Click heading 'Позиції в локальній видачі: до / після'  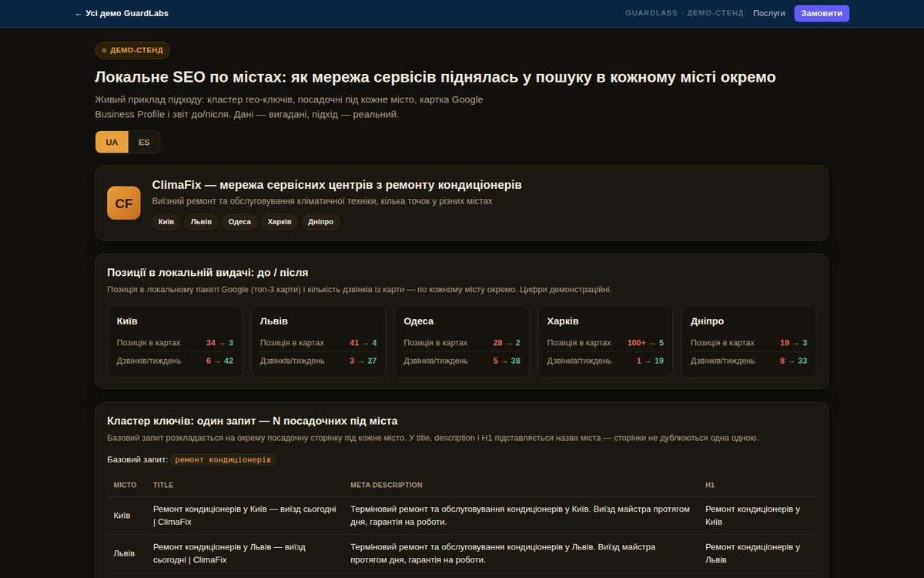click(208, 272)
